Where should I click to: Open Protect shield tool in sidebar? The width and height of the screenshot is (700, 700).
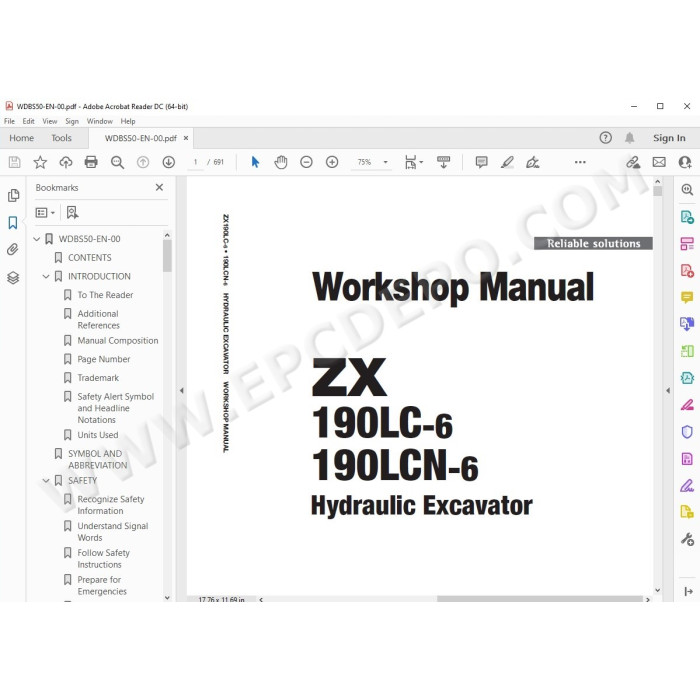(687, 432)
